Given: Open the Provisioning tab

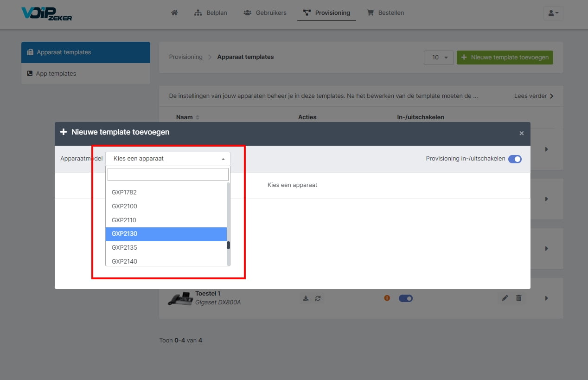Looking at the screenshot, I should click(x=326, y=13).
